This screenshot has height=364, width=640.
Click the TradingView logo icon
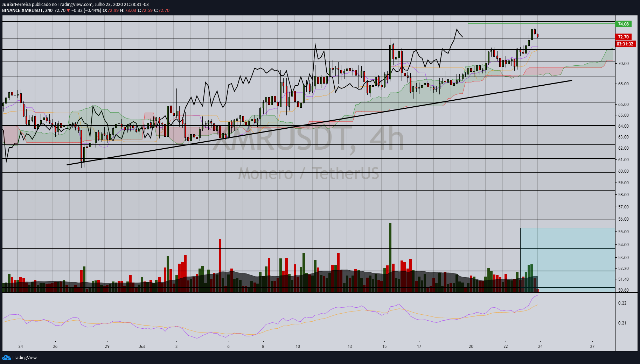click(x=6, y=357)
